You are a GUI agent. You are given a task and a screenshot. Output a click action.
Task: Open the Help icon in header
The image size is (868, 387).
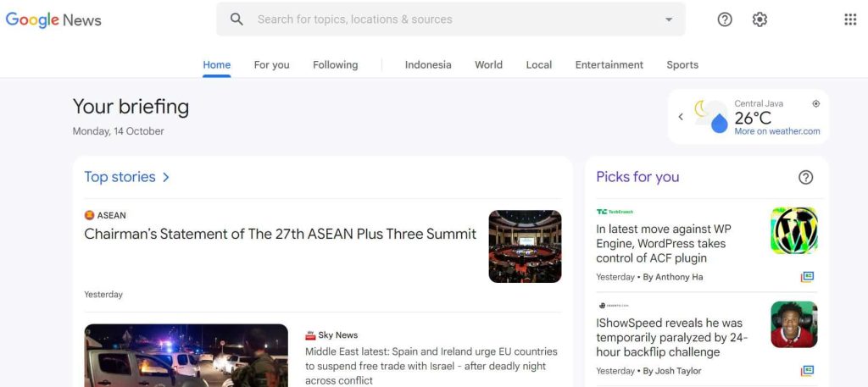point(725,19)
